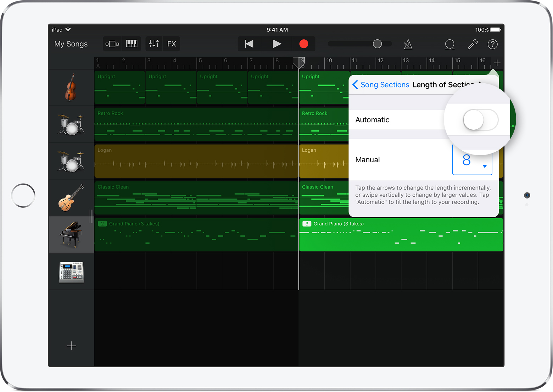Select the drum machine track header
Viewport: 553px width, 392px height.
point(71,272)
